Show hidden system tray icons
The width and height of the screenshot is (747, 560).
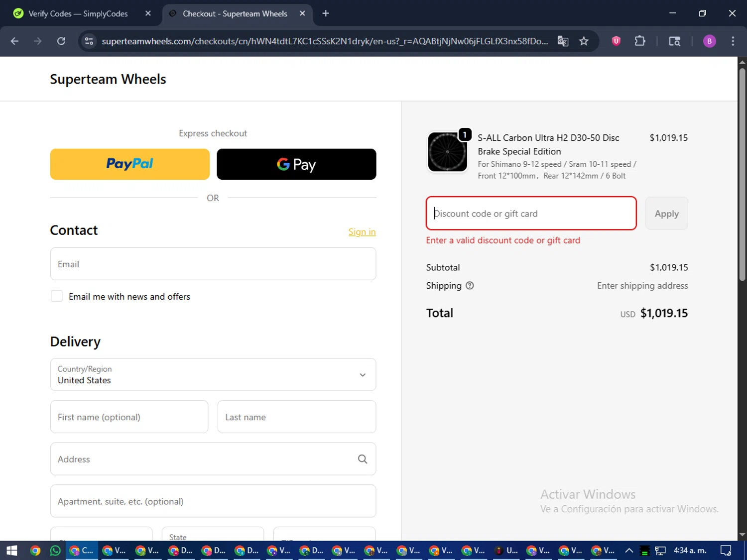click(x=629, y=551)
